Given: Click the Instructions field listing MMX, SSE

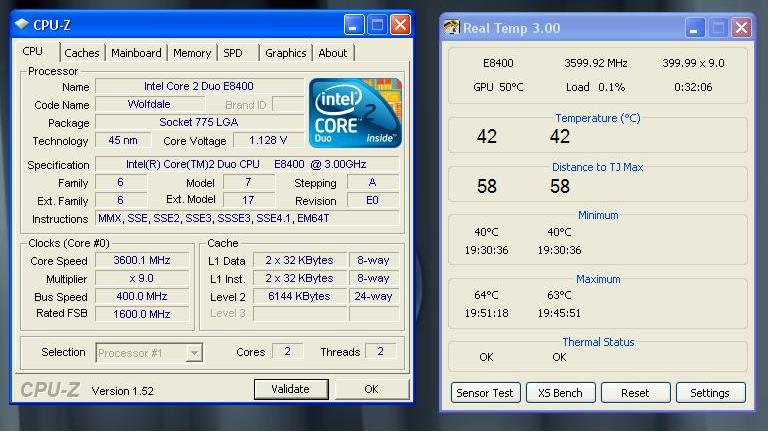Looking at the screenshot, I should click(x=247, y=218).
